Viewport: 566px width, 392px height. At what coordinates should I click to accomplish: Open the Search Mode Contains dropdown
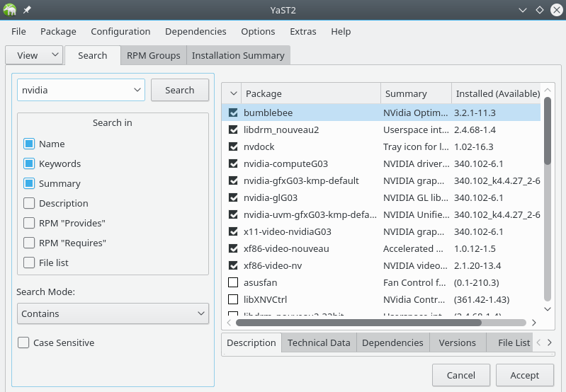113,313
